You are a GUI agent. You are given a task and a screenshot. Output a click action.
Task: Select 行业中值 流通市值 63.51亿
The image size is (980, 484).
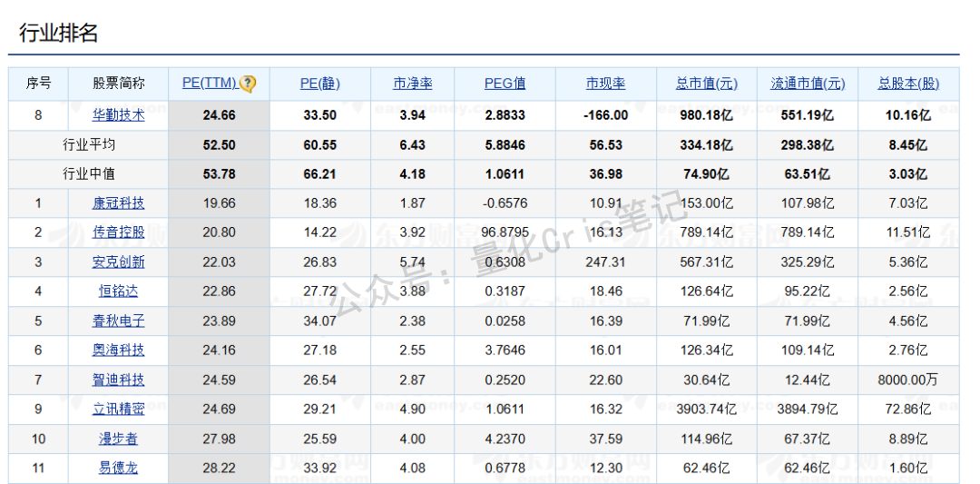click(808, 173)
